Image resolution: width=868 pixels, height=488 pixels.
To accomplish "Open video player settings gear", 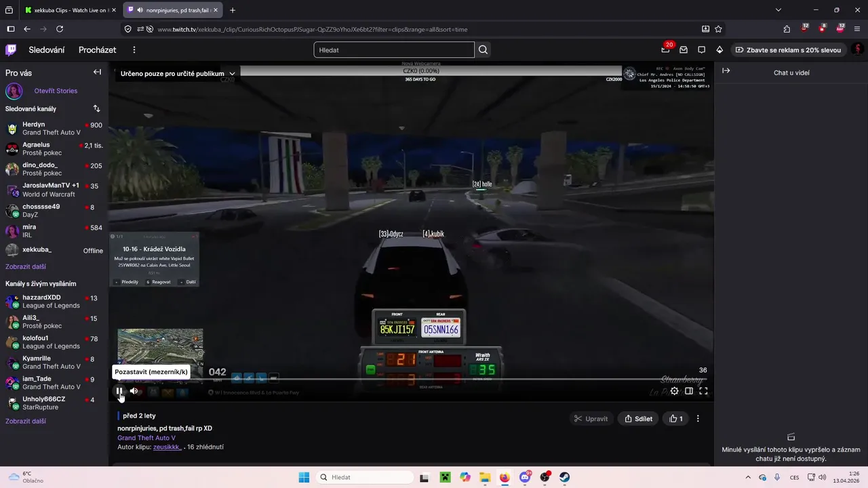I will tap(674, 390).
